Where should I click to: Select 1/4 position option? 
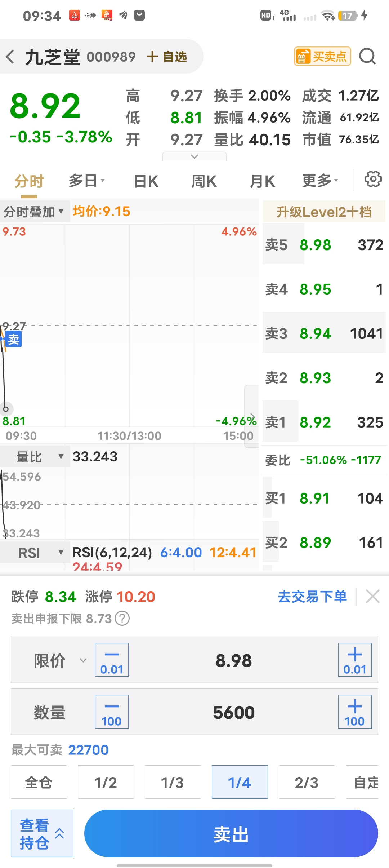coord(240,782)
